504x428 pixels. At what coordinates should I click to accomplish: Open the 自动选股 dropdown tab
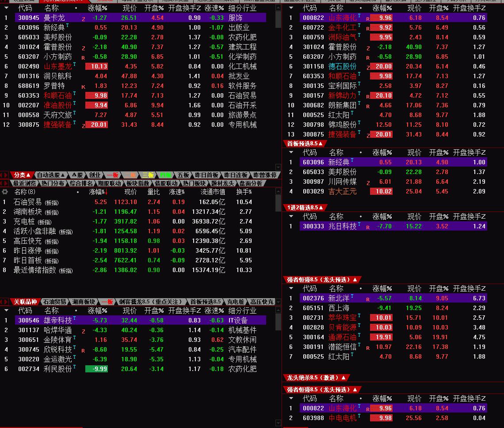click(50, 175)
